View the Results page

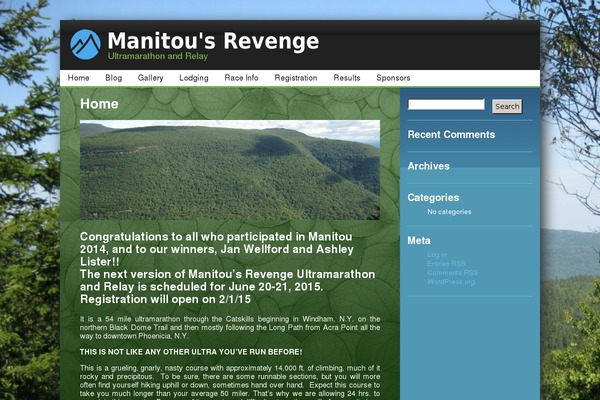pos(347,78)
